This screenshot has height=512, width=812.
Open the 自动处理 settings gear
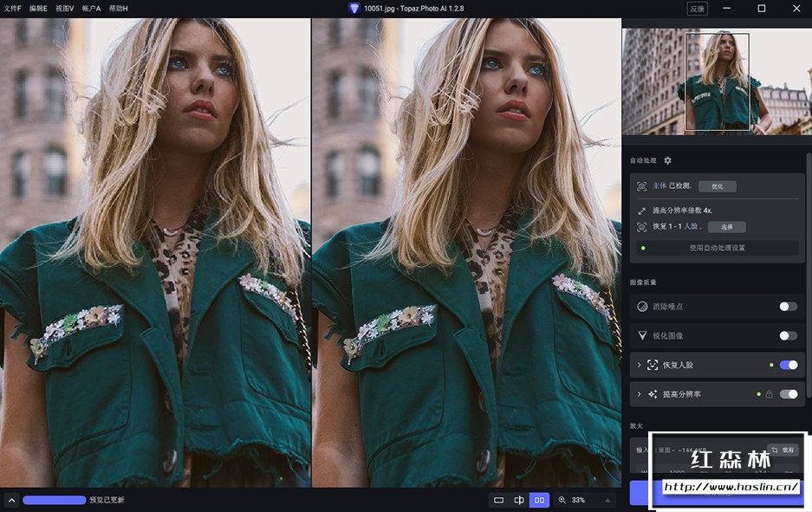pyautogui.click(x=667, y=160)
